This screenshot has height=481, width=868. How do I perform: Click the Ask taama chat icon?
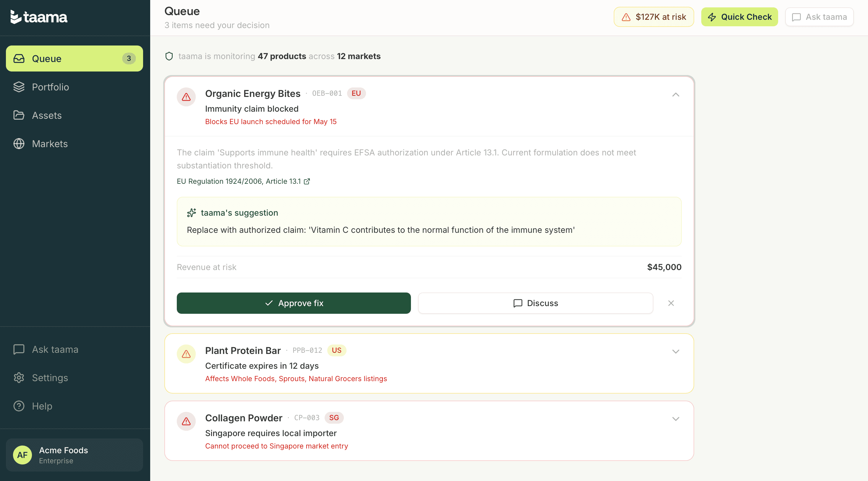point(19,349)
